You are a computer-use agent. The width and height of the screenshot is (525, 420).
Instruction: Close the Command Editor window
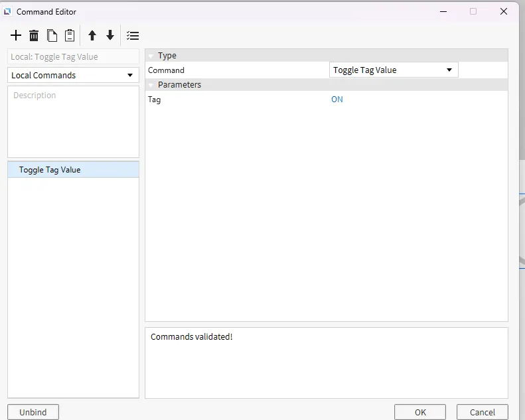(x=505, y=11)
